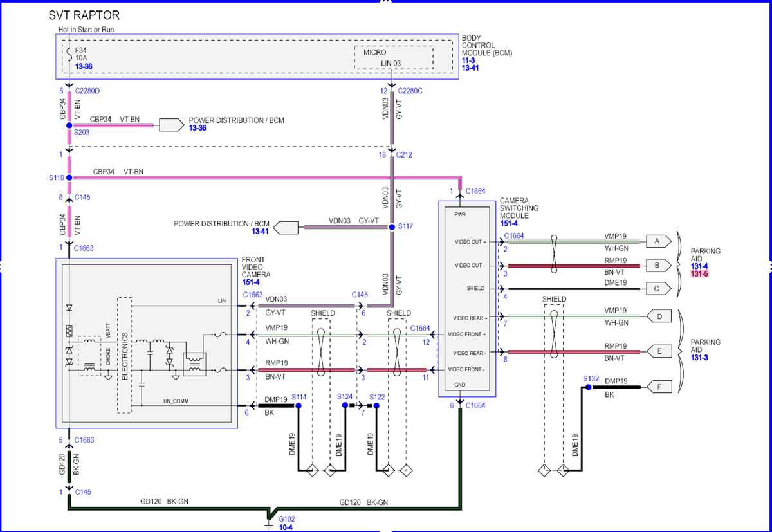Open 13-41 link under the Body Control Module label

pyautogui.click(x=472, y=68)
